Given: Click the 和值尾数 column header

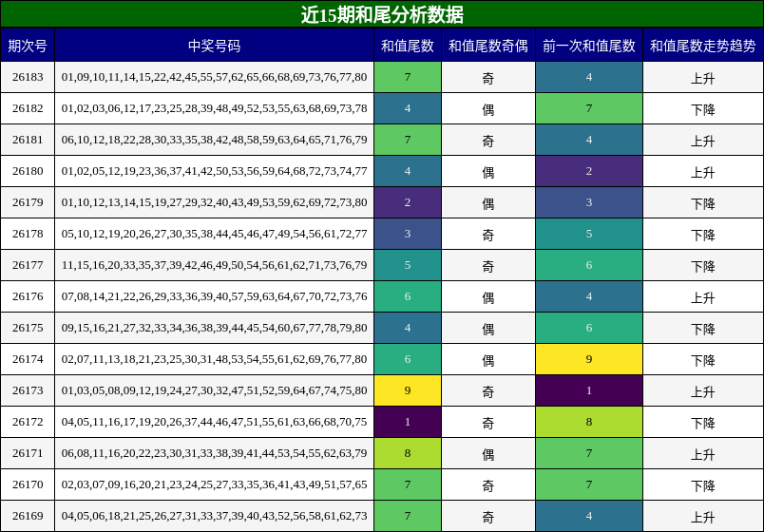Looking at the screenshot, I should tap(408, 46).
